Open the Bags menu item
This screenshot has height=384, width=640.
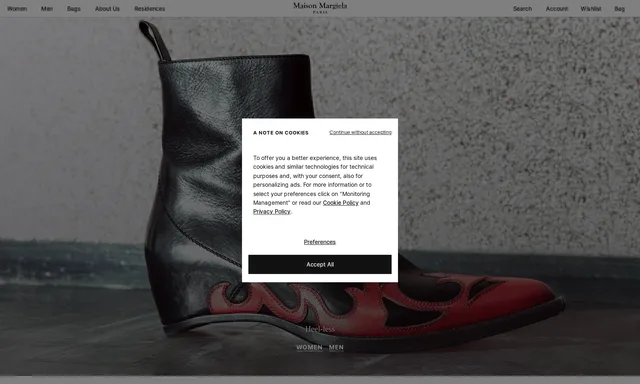tap(74, 9)
